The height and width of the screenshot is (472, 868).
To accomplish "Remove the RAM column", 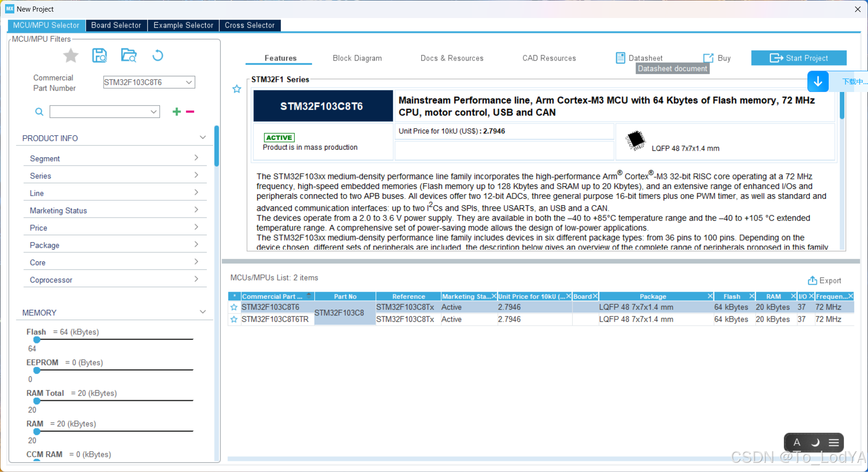I will (793, 296).
